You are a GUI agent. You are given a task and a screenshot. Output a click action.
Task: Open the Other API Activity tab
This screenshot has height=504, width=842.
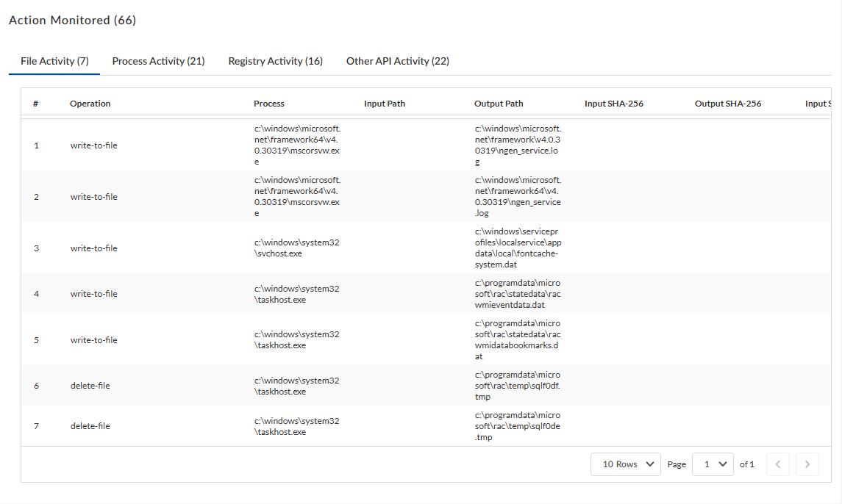(397, 61)
